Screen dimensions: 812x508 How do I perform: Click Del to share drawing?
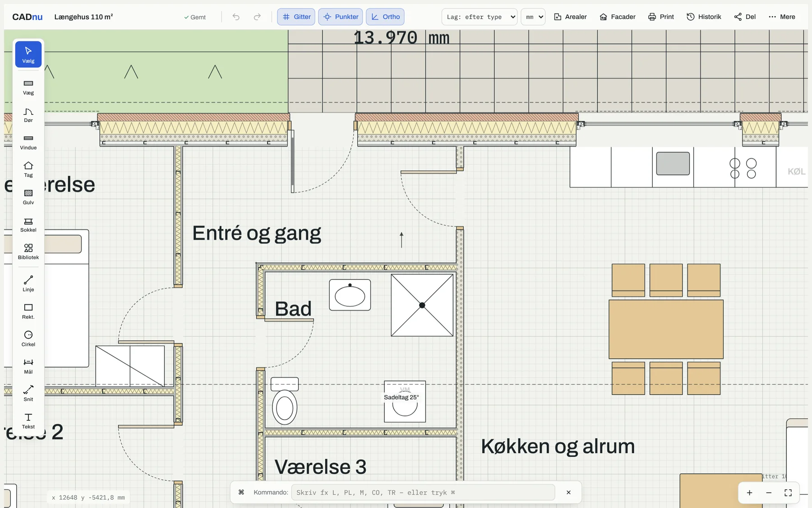point(745,17)
